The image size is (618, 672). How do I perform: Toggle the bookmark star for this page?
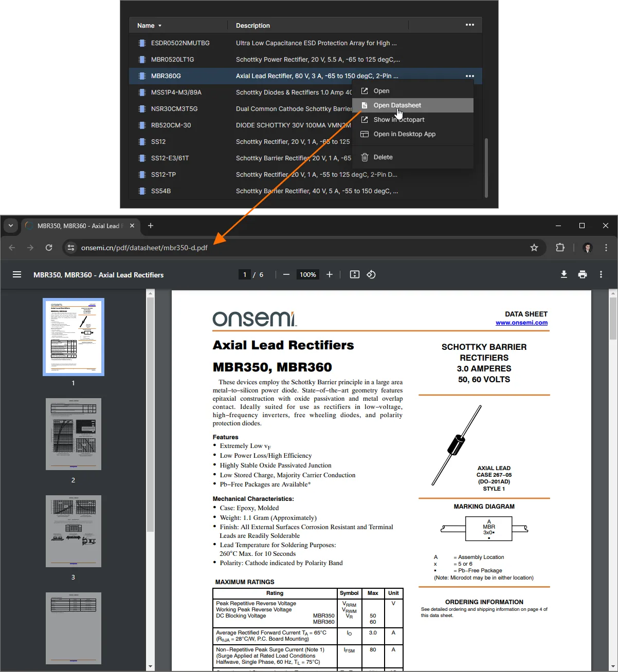534,248
